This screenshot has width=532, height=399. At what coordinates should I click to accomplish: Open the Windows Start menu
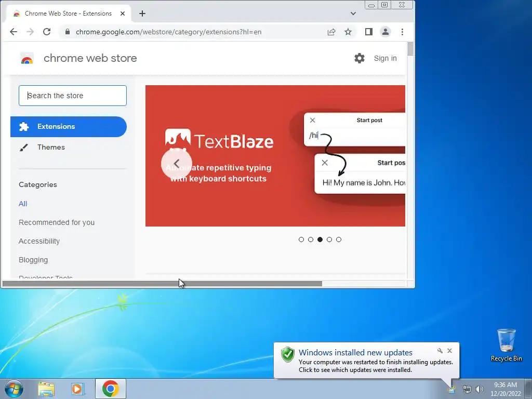coord(14,389)
